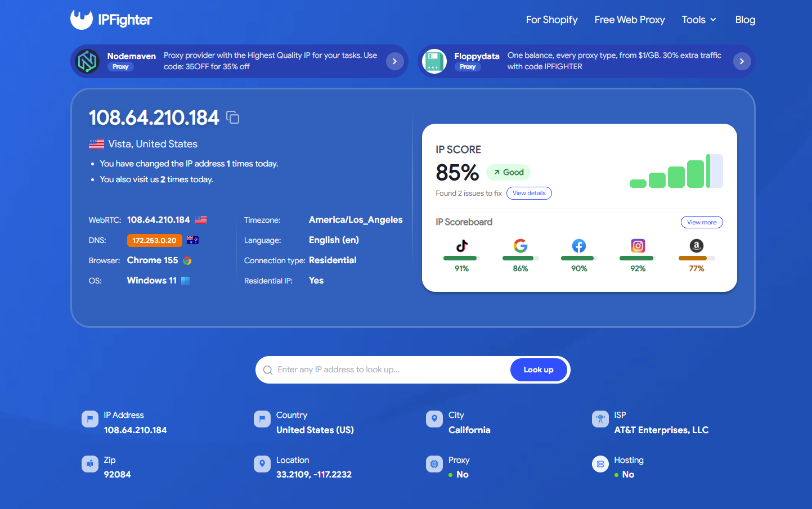
Task: Copy the IP address 108.64.210.184
Action: coord(233,117)
